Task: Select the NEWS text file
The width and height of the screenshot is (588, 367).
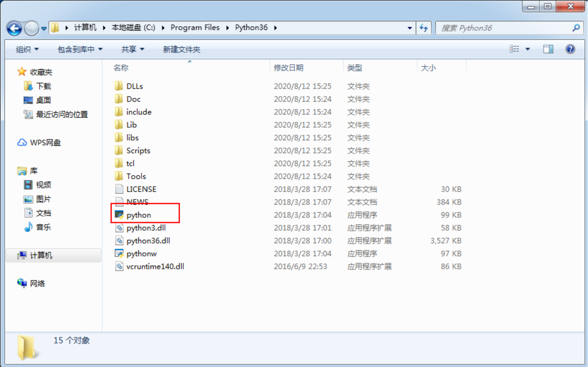Action: coord(137,202)
